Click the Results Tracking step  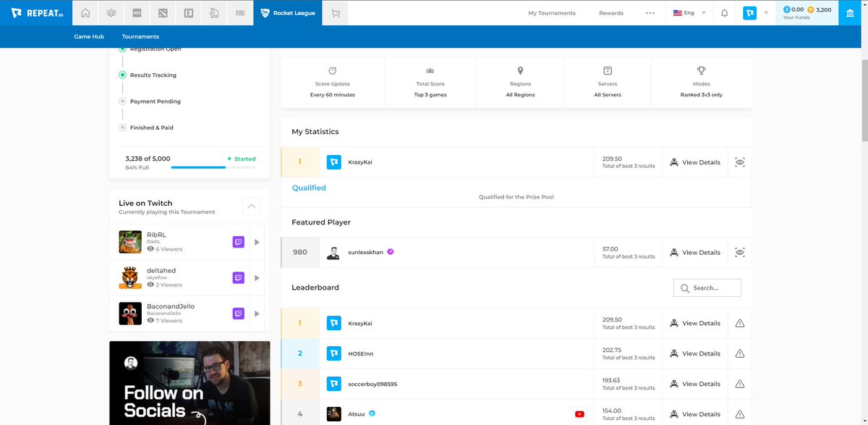tap(153, 75)
